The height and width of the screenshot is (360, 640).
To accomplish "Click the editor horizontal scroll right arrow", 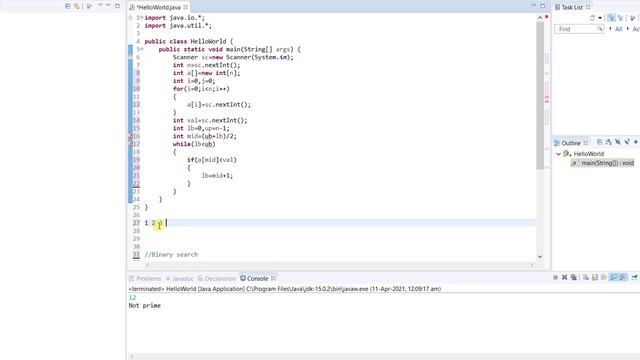I will [531, 265].
